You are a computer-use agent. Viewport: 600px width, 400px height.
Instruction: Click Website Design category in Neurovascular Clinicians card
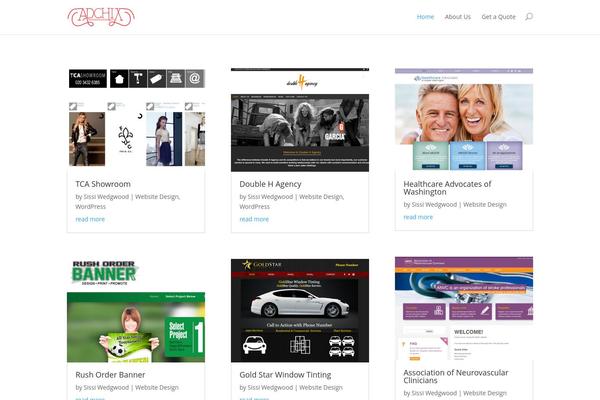point(485,393)
